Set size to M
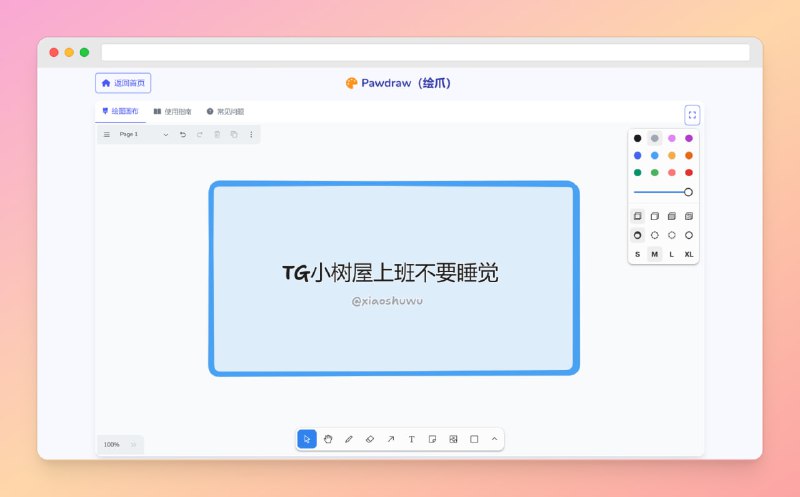800x497 pixels. click(655, 254)
